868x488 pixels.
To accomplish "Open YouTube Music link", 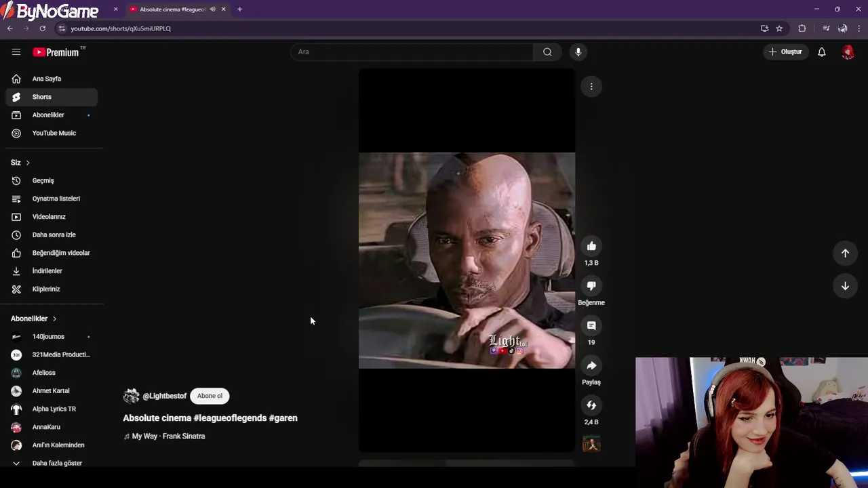I will click(x=52, y=133).
